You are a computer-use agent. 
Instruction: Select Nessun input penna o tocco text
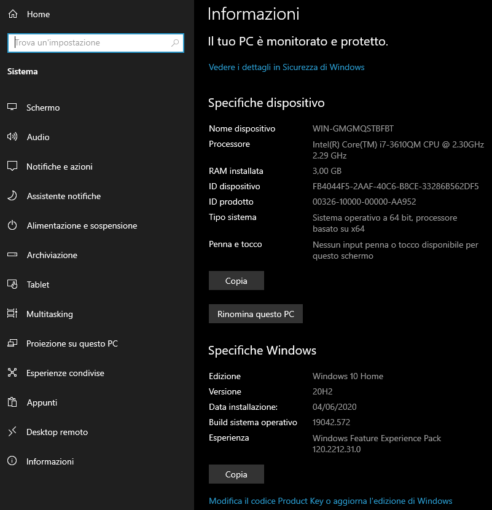(395, 250)
